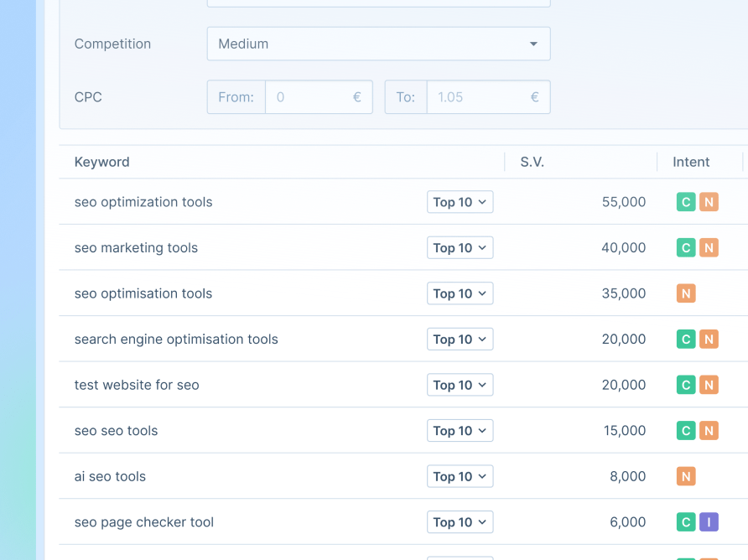Click the N intent badge for seo marketing tools
This screenshot has width=748, height=560.
click(709, 247)
